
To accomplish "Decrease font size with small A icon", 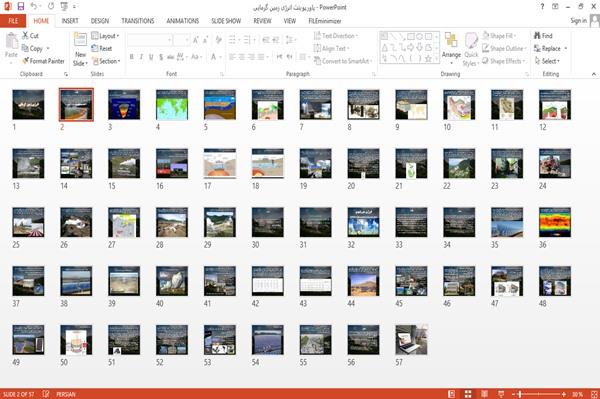I will (x=205, y=40).
